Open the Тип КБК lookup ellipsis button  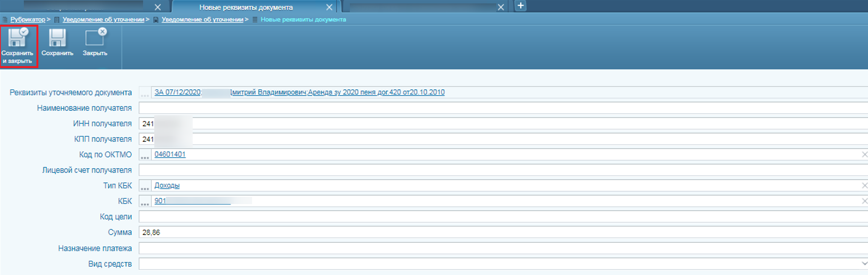tap(145, 186)
